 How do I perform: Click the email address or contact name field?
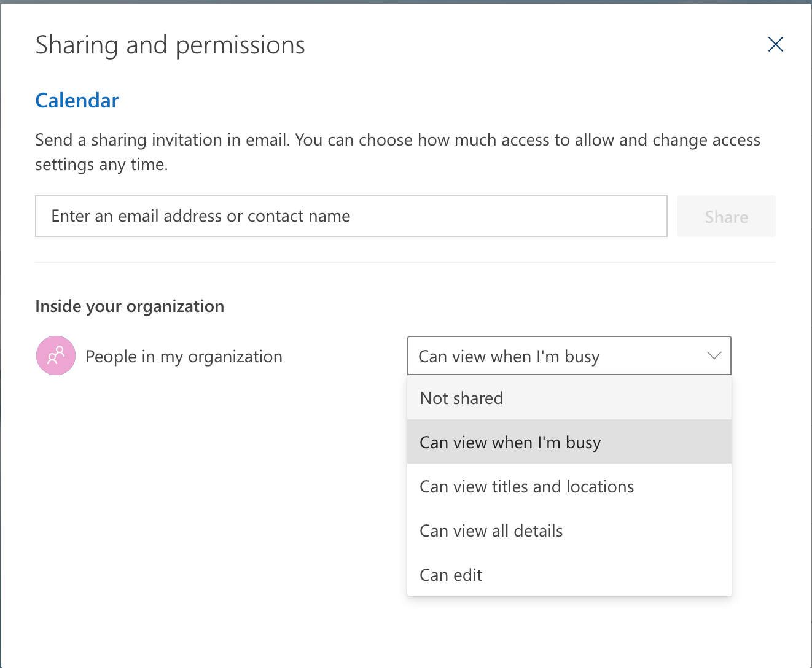pyautogui.click(x=351, y=216)
